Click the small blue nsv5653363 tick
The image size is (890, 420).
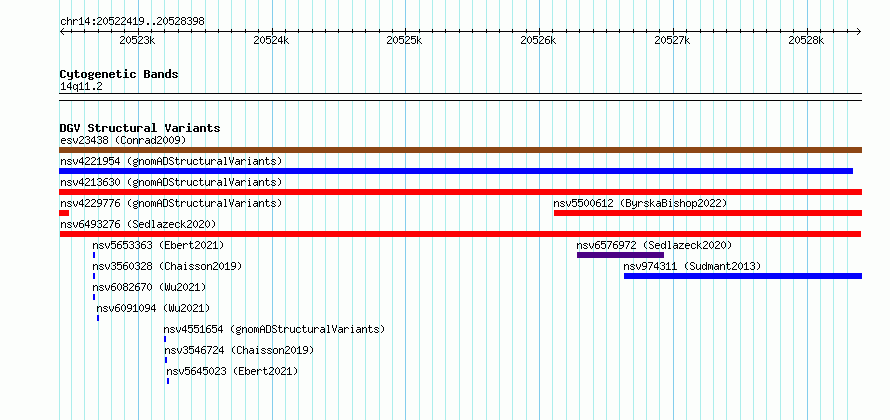(94, 255)
